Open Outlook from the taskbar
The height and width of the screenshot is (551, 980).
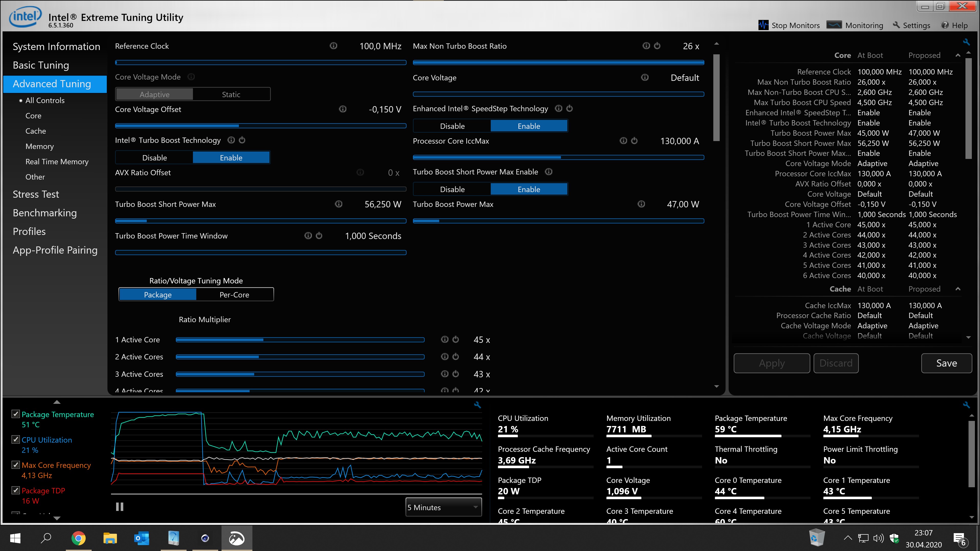(x=142, y=538)
